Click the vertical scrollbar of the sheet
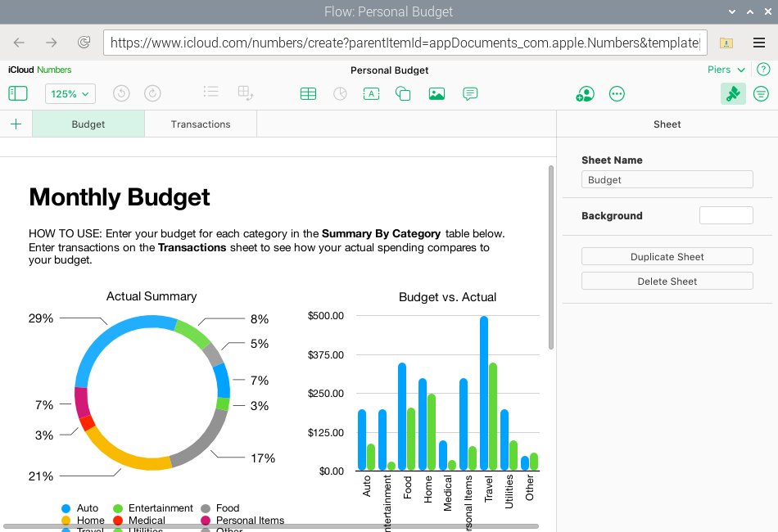 551,258
